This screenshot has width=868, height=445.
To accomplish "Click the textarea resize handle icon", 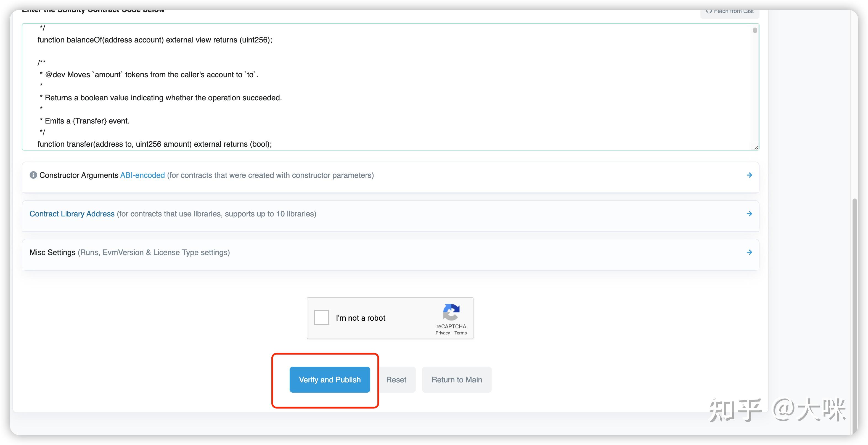I will tap(756, 147).
